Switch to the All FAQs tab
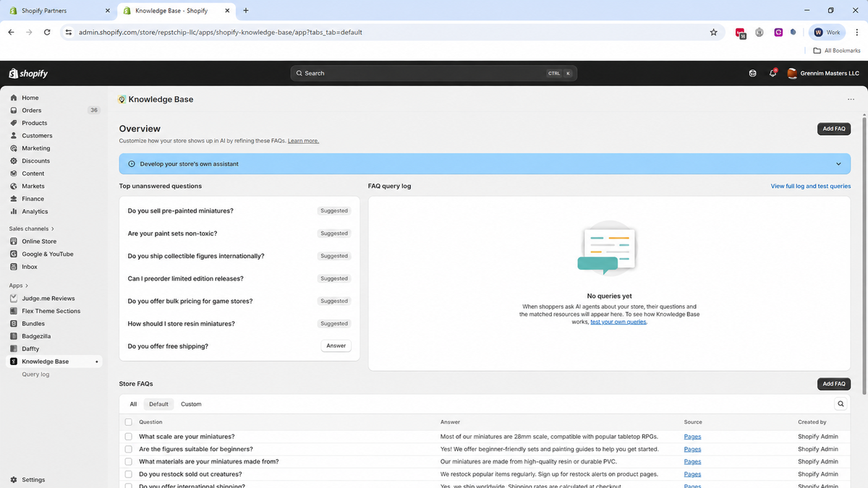Viewport: 868px width, 488px height. coord(133,404)
